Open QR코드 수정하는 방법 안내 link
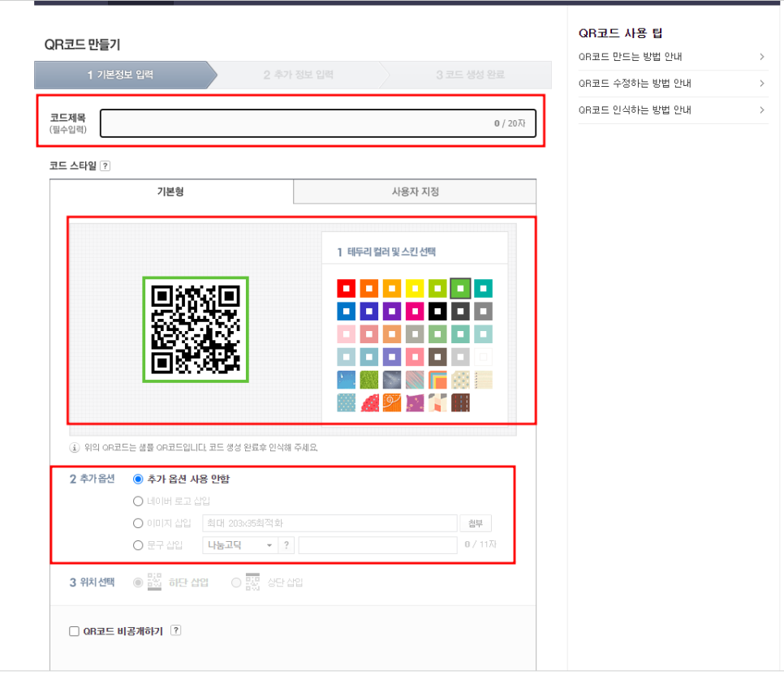 pos(635,83)
